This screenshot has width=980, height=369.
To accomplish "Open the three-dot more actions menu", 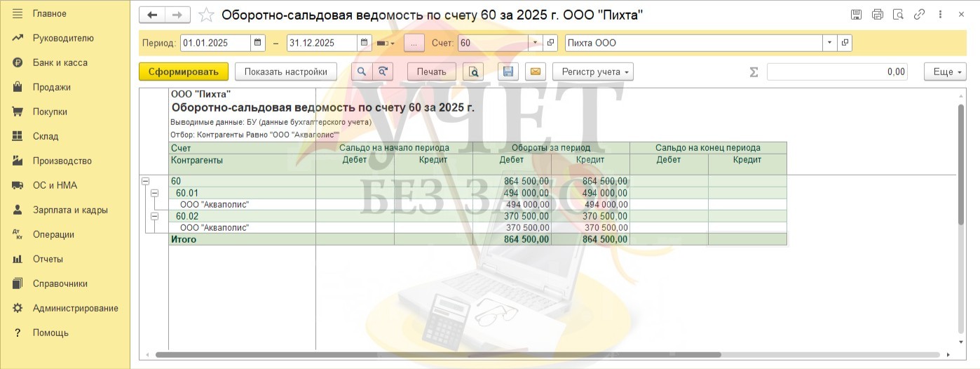I will 940,15.
